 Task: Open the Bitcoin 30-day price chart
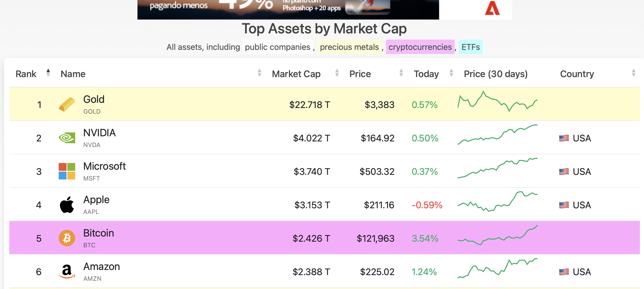[497, 235]
